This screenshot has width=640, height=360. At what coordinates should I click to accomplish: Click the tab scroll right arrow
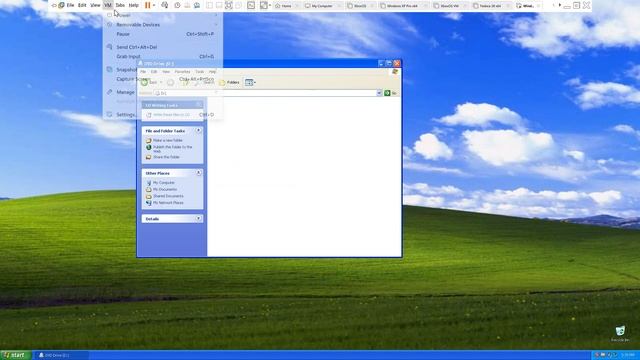pyautogui.click(x=560, y=5)
